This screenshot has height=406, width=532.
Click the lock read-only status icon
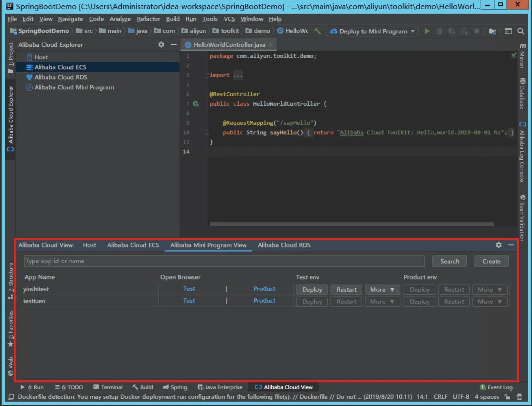(507, 396)
